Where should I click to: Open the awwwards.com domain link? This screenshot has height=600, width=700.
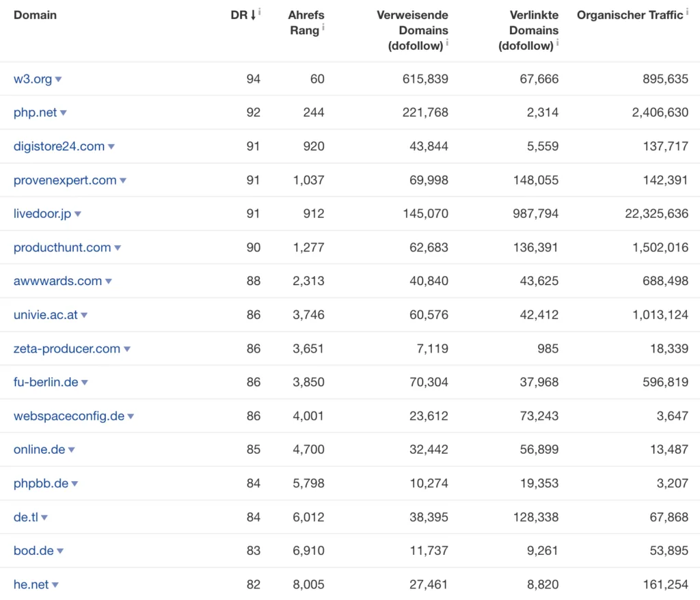click(57, 282)
